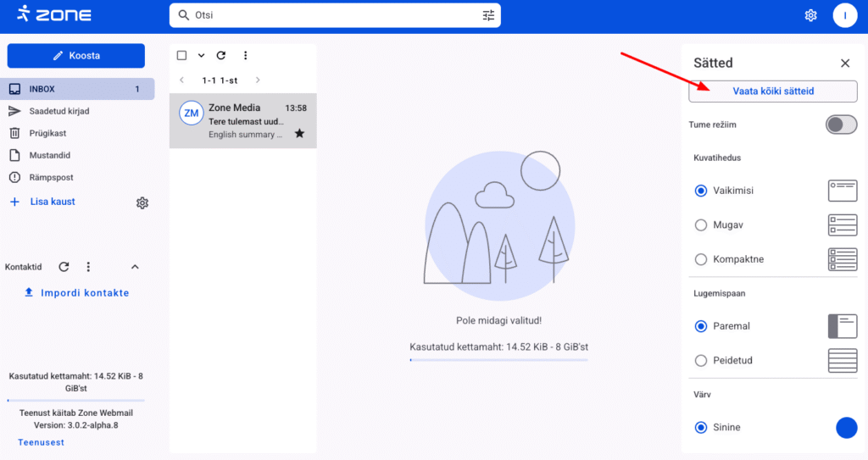This screenshot has width=868, height=460.
Task: Go to the Prügikast folder
Action: 47,133
